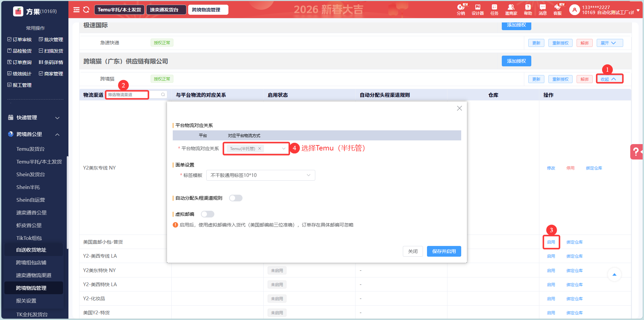Open the 任务 tasks icon

coord(494,10)
